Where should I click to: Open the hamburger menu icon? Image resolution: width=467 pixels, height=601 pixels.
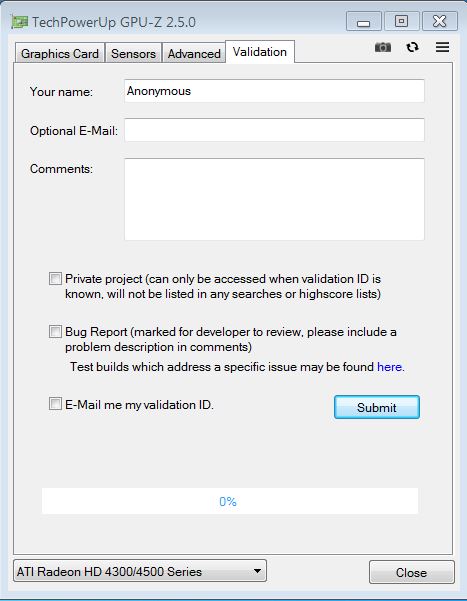[442, 47]
